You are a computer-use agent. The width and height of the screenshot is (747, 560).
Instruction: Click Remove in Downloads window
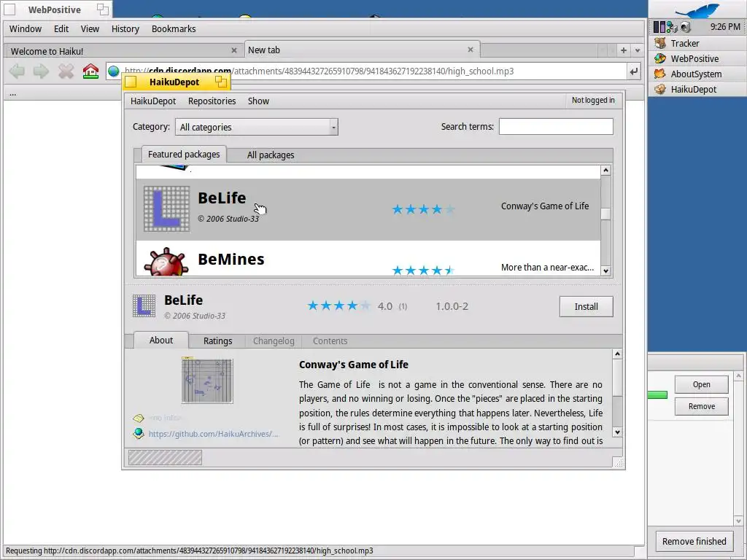pos(701,406)
